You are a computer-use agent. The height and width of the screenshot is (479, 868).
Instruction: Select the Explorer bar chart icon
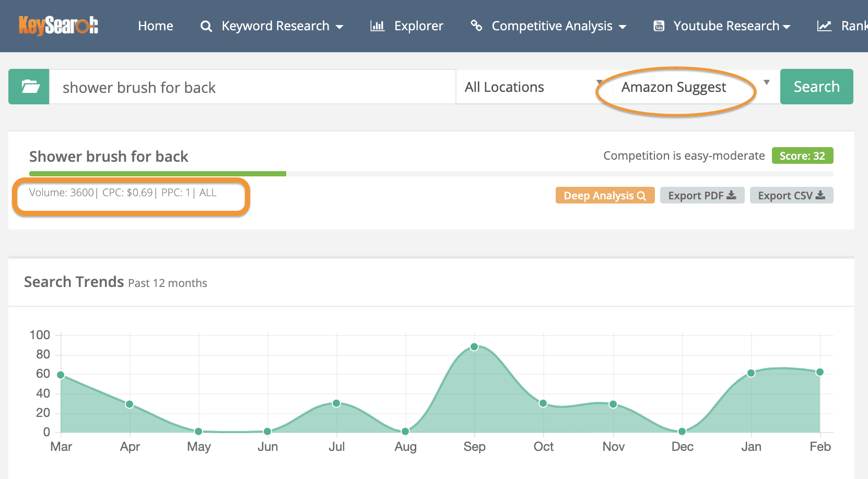(x=377, y=26)
